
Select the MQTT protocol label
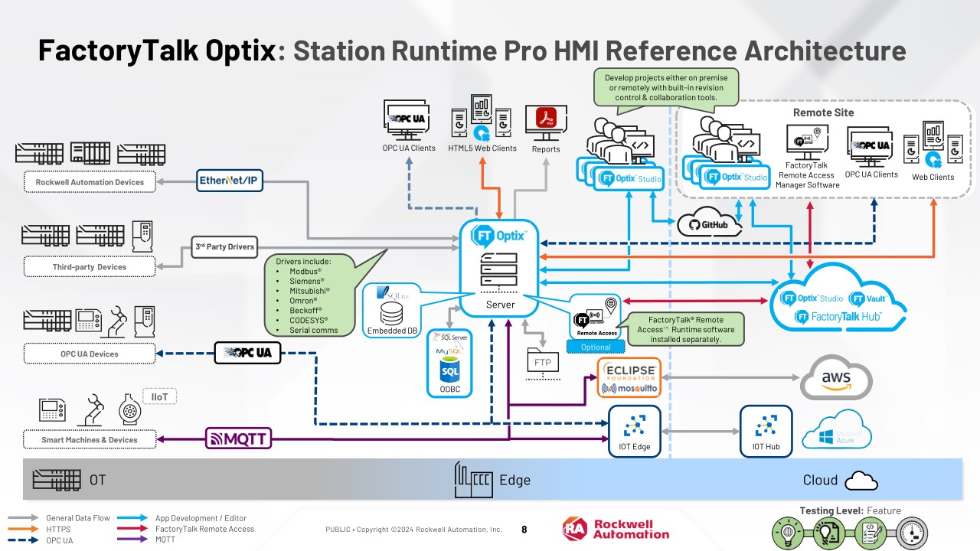[239, 439]
